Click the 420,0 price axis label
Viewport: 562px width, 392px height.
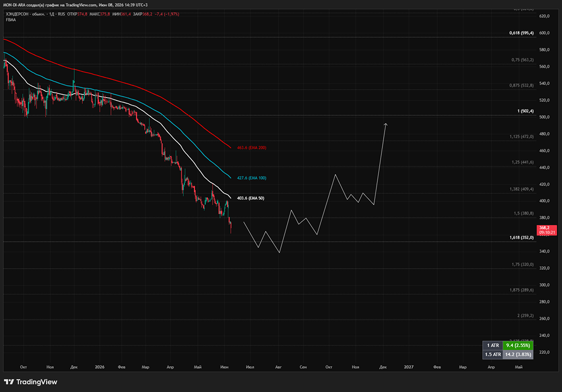pyautogui.click(x=544, y=185)
